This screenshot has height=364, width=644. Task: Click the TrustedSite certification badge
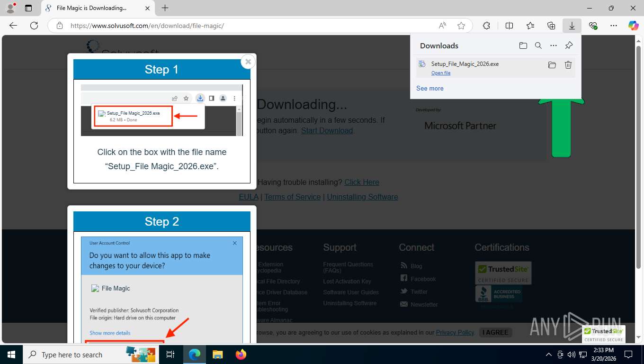click(503, 273)
